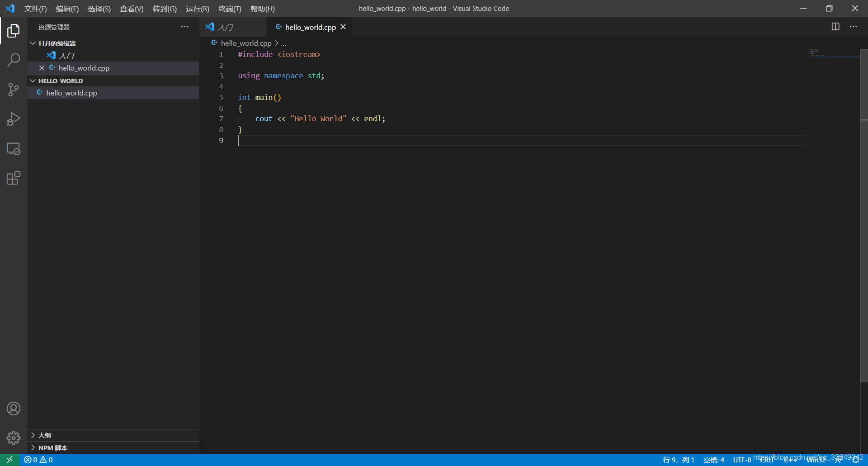Open the 选择(S) menu
The width and height of the screenshot is (868, 466).
pyautogui.click(x=99, y=9)
